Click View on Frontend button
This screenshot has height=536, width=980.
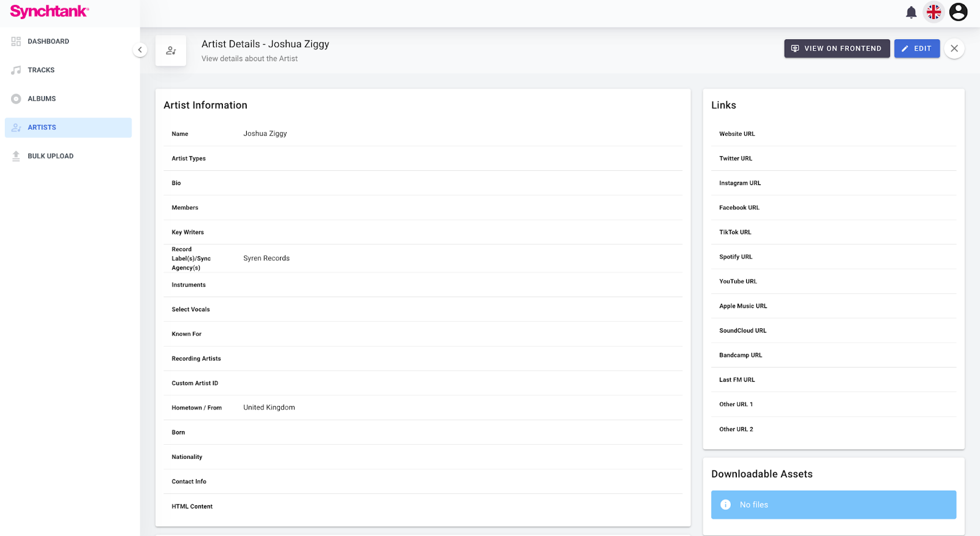point(836,48)
